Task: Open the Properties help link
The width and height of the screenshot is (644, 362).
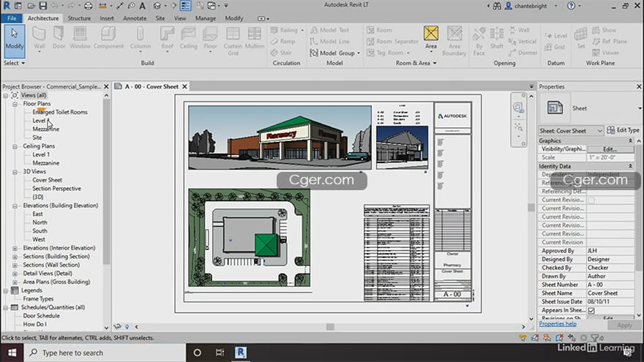Action: tap(558, 324)
